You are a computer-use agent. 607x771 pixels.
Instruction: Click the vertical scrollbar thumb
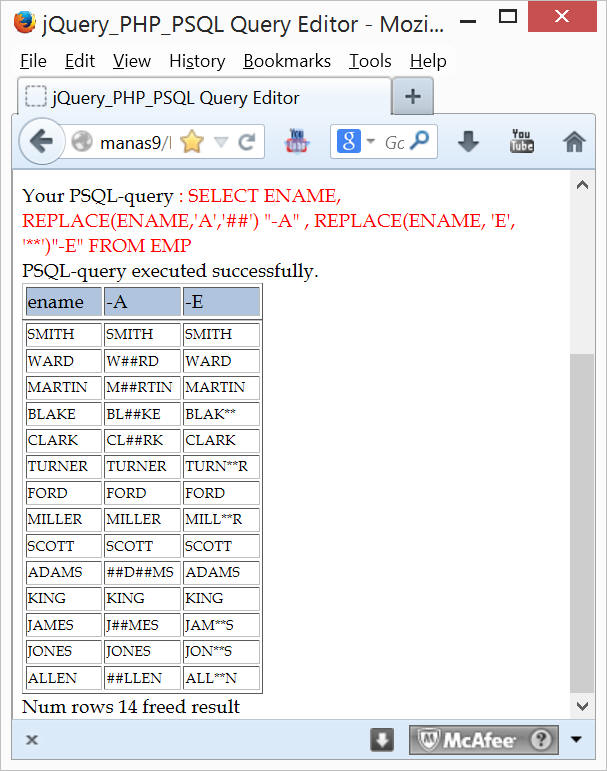pyautogui.click(x=582, y=523)
